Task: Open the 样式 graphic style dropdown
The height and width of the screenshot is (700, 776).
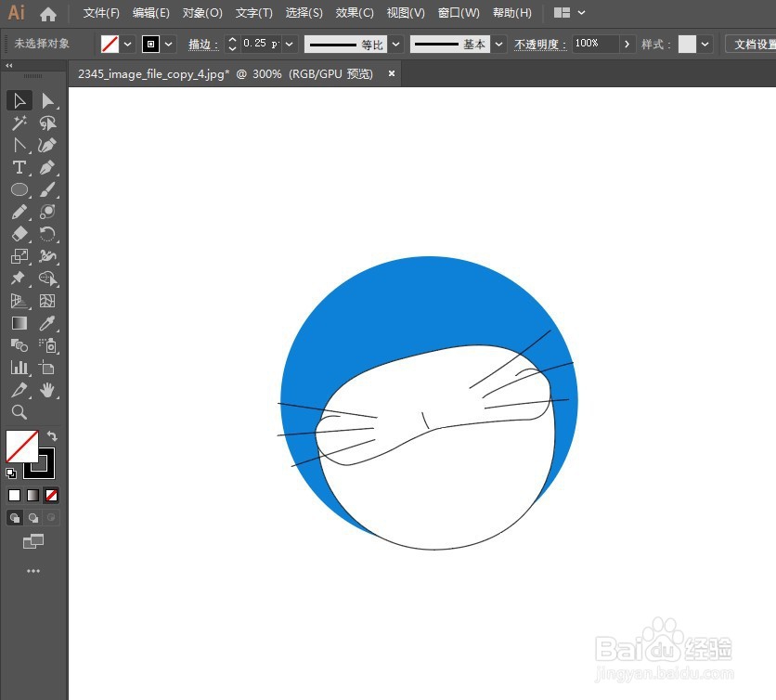Action: pyautogui.click(x=705, y=44)
